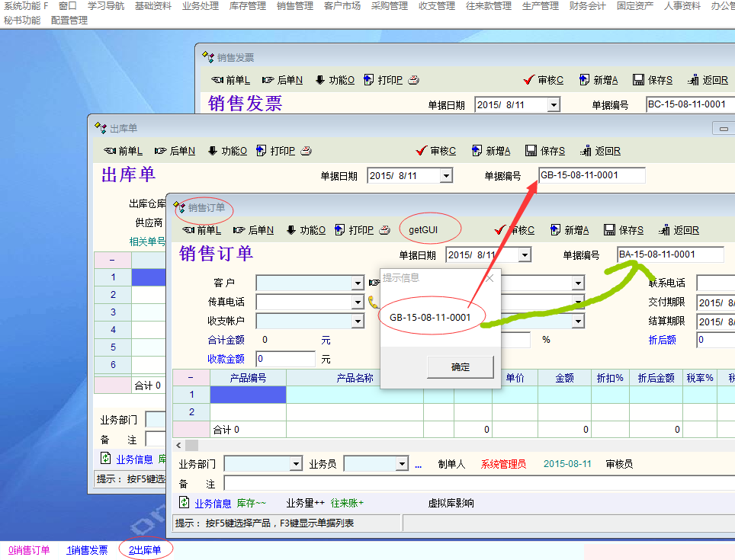Click 保存S icon in 销售订单 toolbar
The image size is (735, 560).
(610, 230)
